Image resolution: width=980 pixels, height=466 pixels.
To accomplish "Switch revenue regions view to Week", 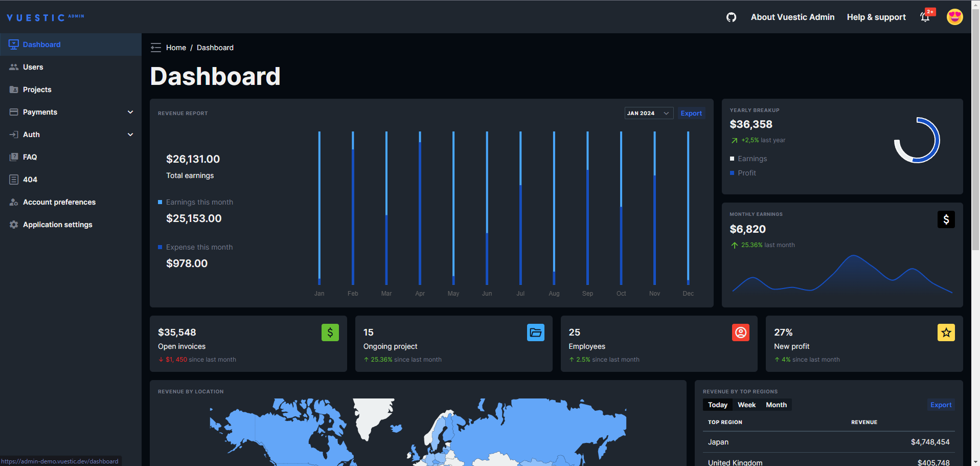I will pos(746,405).
